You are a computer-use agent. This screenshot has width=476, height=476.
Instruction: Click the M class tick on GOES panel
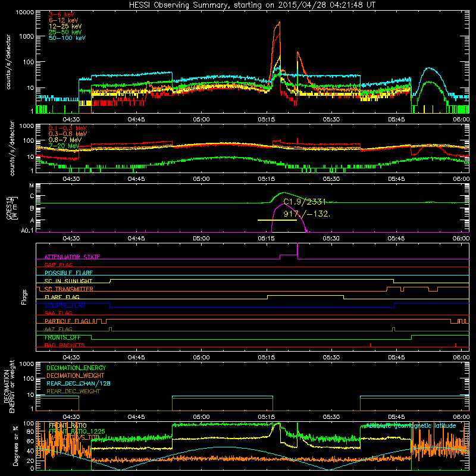click(32, 186)
